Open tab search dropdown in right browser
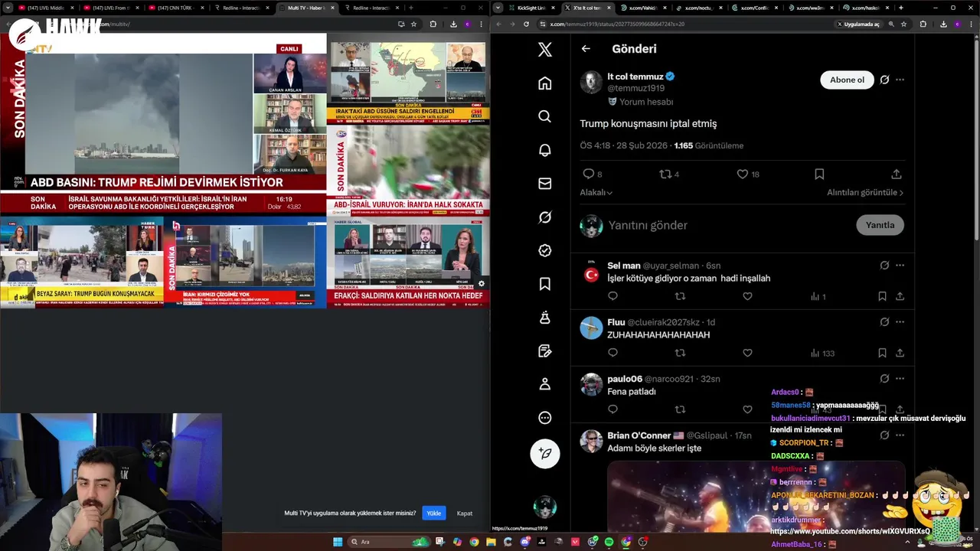 click(498, 8)
